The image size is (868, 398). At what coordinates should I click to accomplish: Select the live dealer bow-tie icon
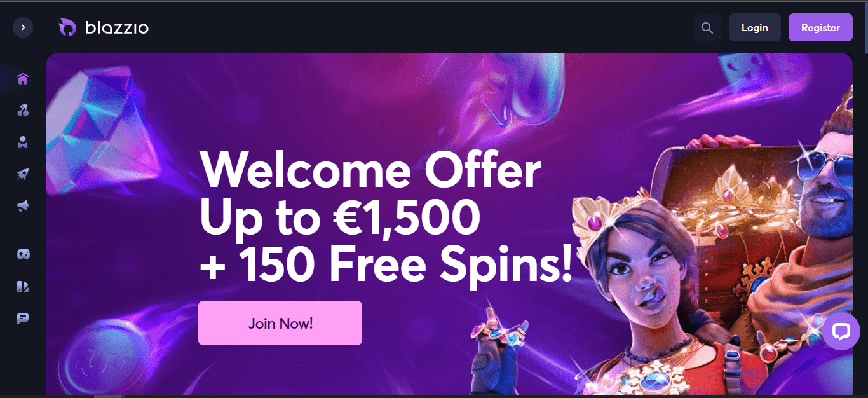23,142
